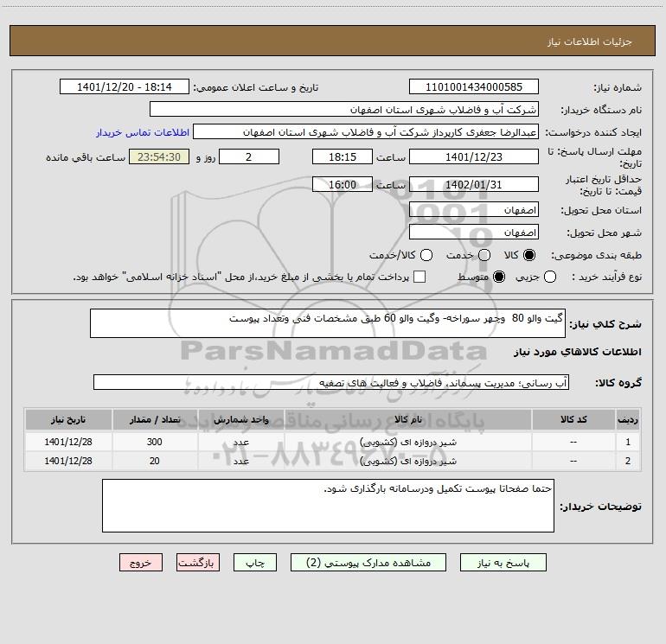Click the response deadline date 1401/12/23

click(x=474, y=156)
